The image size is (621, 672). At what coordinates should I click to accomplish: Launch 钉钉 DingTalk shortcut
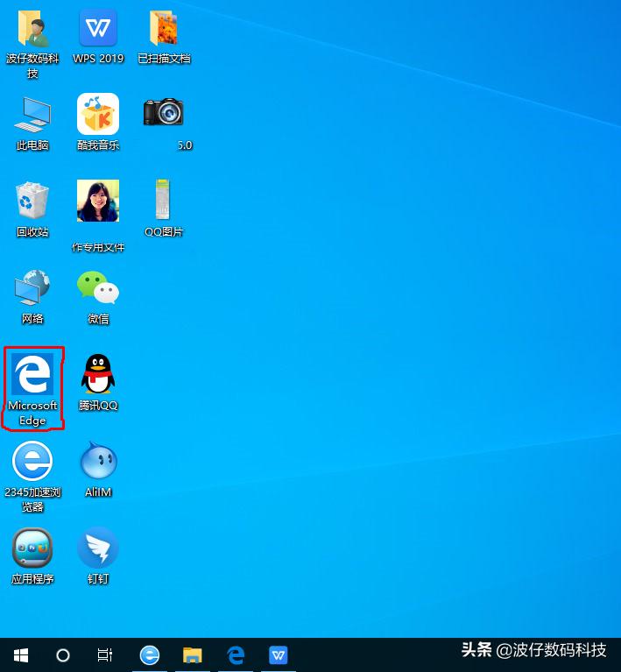pos(98,548)
